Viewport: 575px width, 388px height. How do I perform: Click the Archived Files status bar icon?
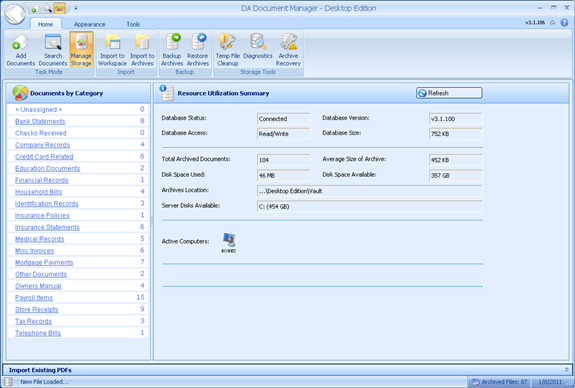coord(475,382)
